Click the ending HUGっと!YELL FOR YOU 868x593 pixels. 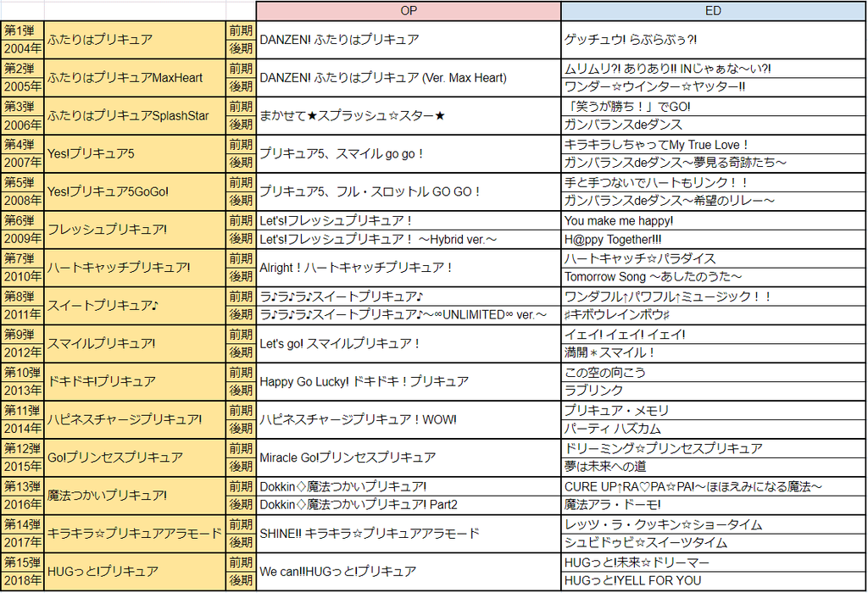(x=713, y=581)
